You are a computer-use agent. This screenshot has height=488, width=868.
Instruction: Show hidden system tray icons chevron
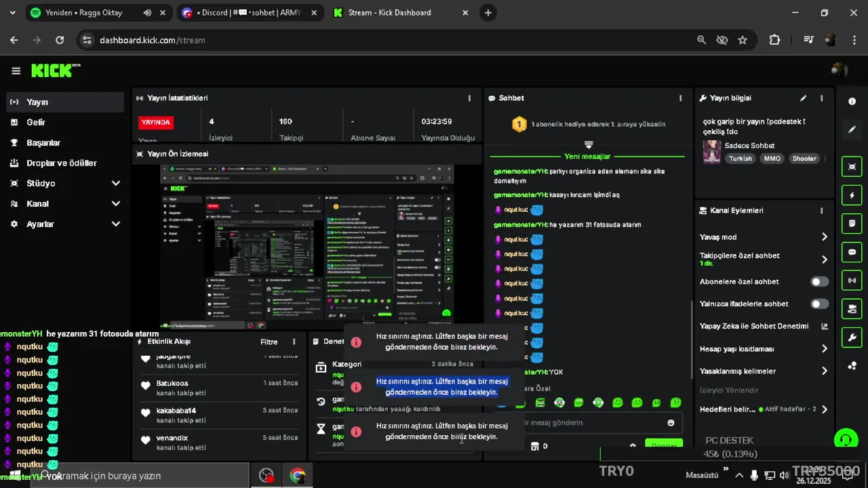[738, 476]
